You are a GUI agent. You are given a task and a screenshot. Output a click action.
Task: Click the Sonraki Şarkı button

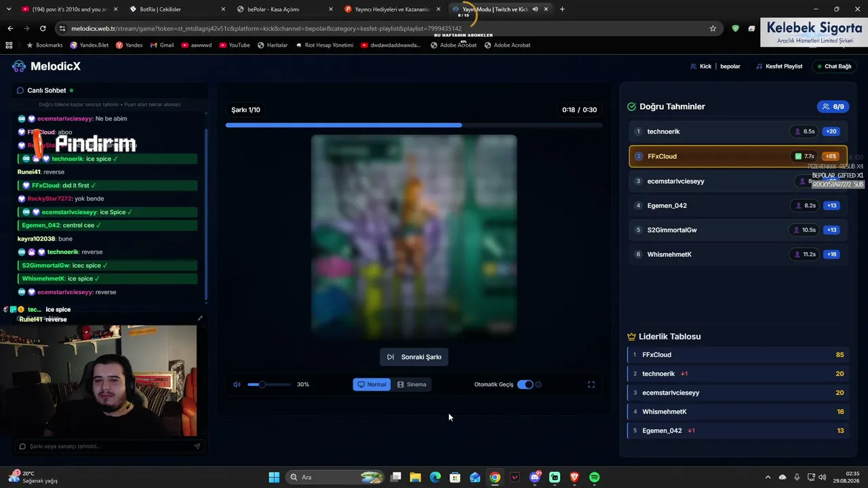(x=414, y=357)
